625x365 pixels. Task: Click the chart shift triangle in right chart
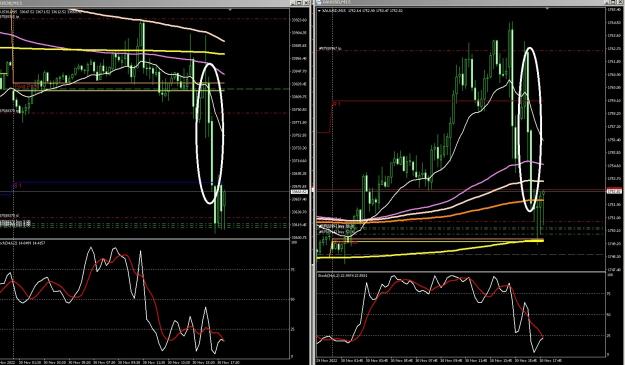coord(547,8)
